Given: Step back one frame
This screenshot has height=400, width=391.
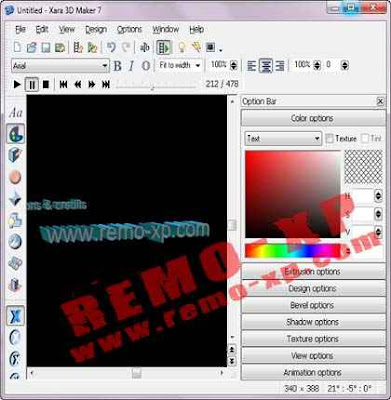Looking at the screenshot, I should (x=78, y=84).
